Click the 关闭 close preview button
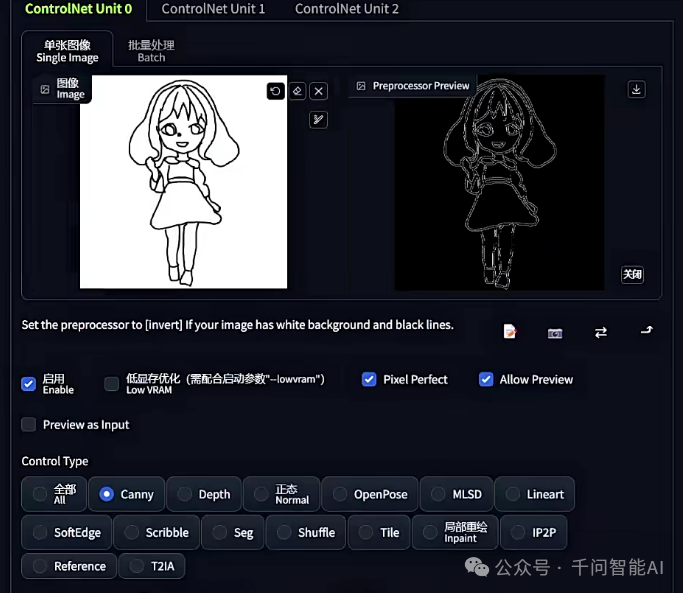 632,274
